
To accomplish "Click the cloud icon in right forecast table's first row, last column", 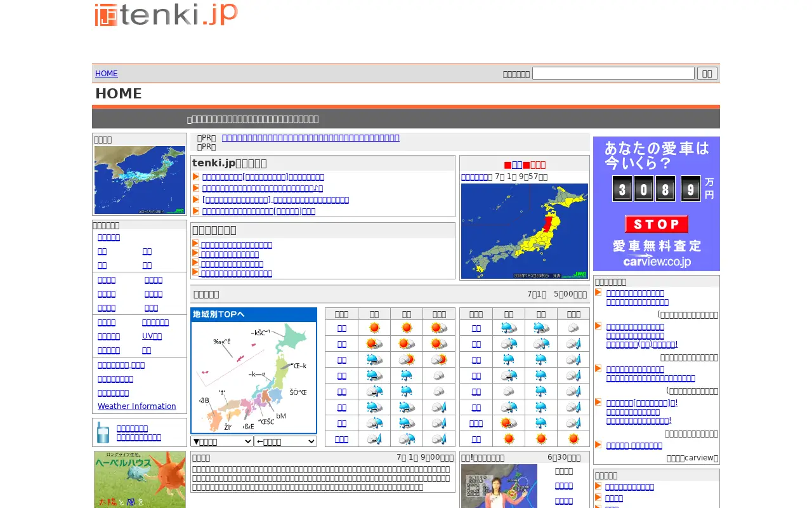I will 573,328.
